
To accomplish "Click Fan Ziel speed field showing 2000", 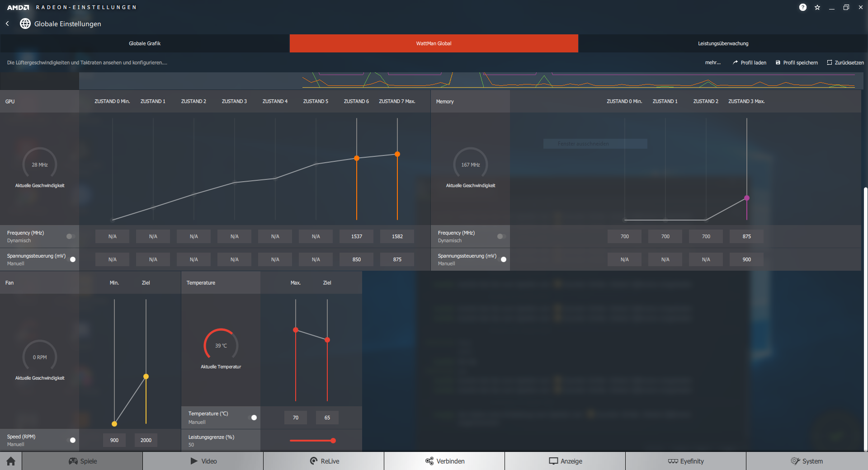I will point(146,440).
